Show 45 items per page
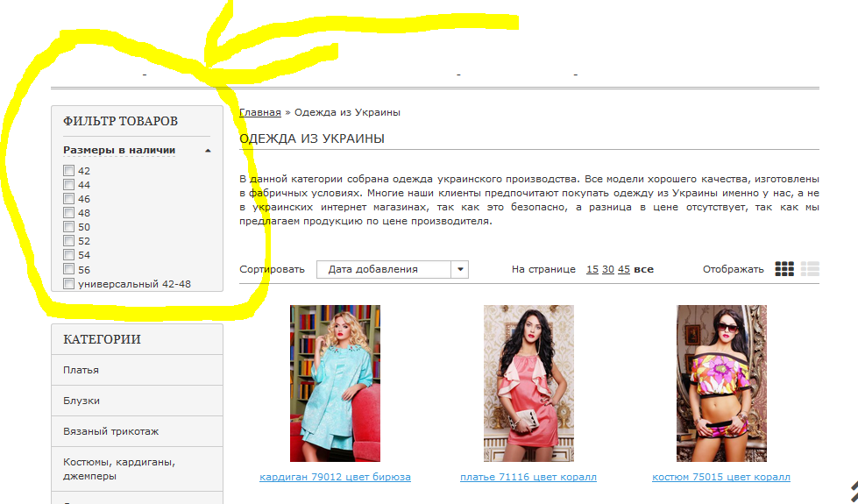Image resolution: width=858 pixels, height=504 pixels. pyautogui.click(x=623, y=269)
